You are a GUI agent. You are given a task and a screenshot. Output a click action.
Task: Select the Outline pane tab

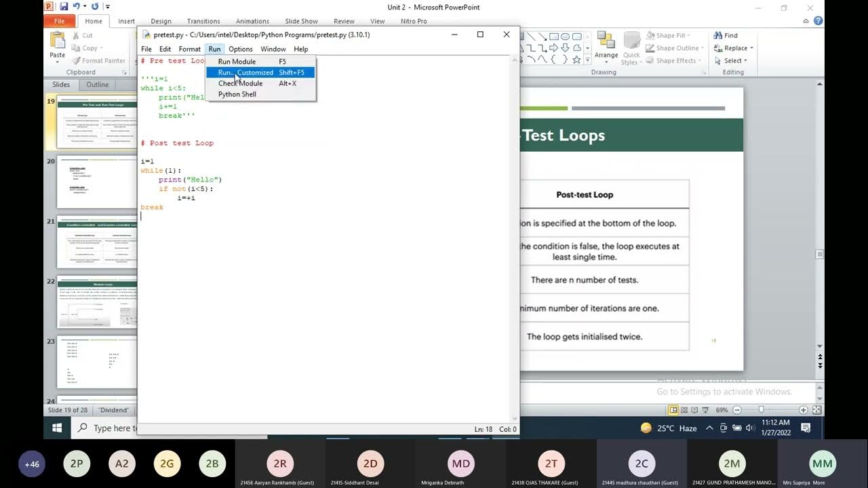tap(98, 85)
